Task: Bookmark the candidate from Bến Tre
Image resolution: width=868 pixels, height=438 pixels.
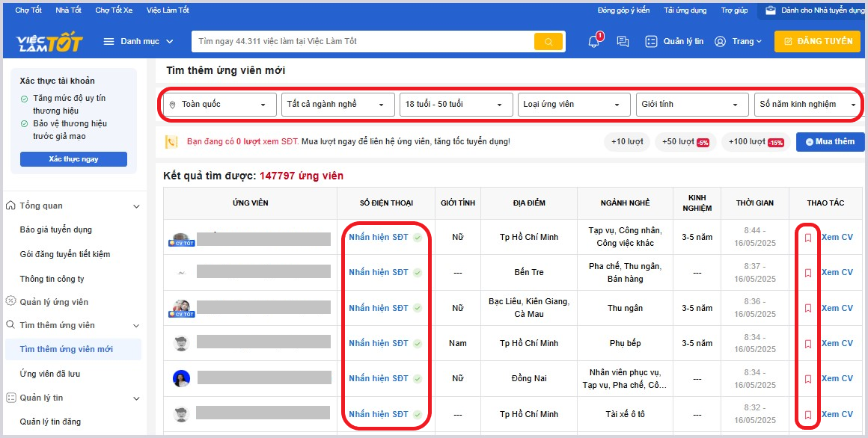Action: [808, 273]
